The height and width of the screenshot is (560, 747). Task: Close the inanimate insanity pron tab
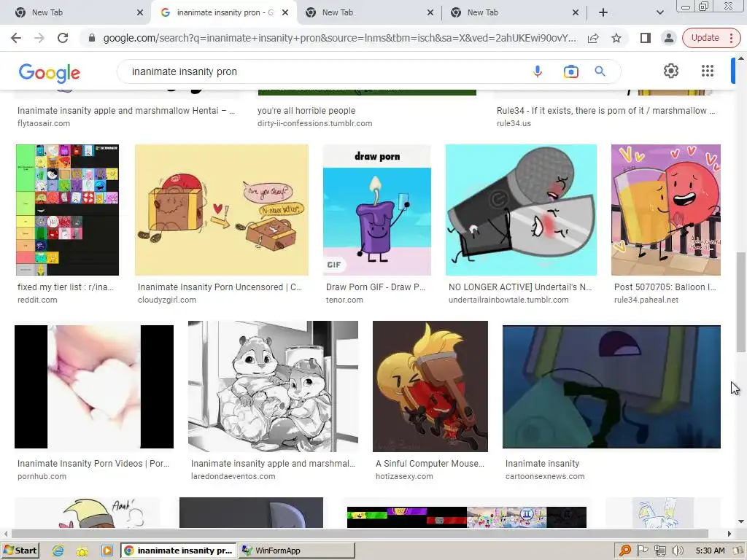(x=285, y=12)
